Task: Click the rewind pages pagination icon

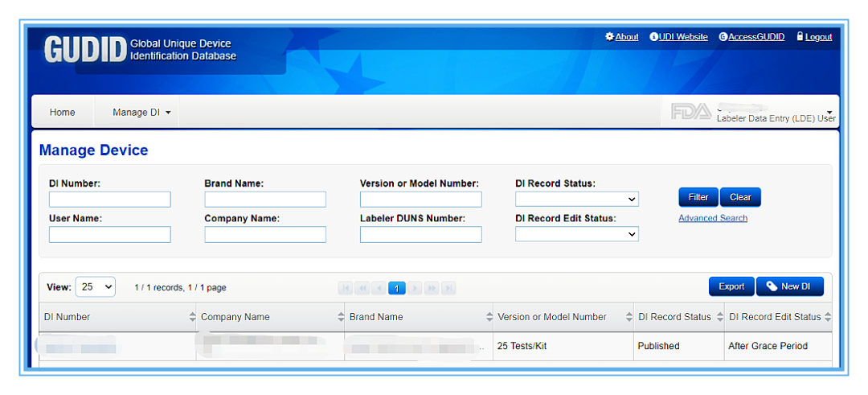Action: pyautogui.click(x=362, y=288)
